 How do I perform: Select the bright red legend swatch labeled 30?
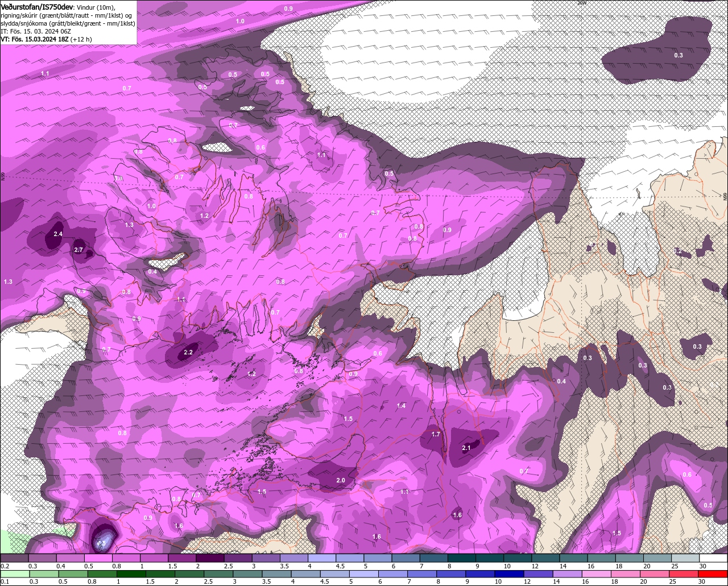714,573
